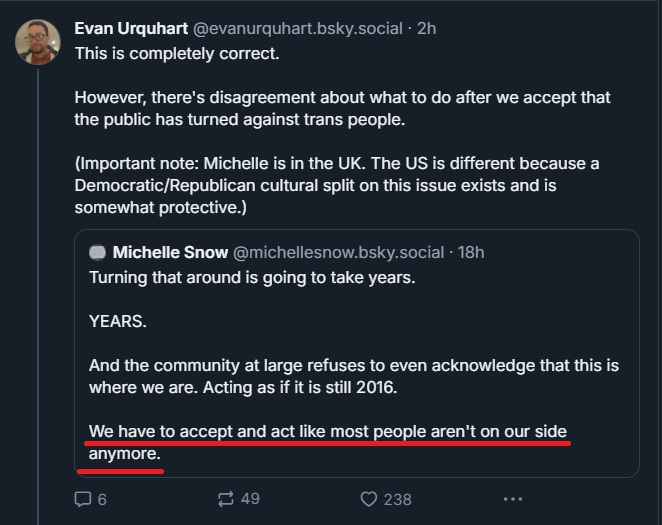
Task: Click the 'YEARS.' line in quoted post
Action: click(118, 321)
